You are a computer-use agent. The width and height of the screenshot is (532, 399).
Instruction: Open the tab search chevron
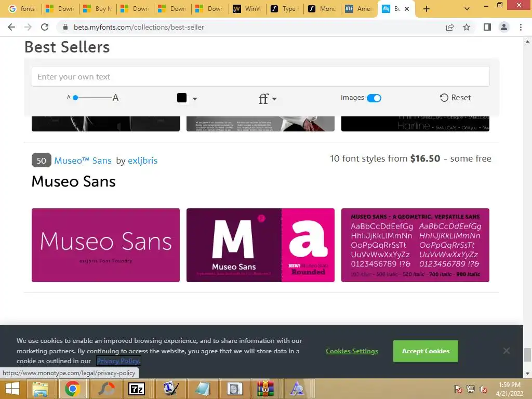(x=467, y=9)
